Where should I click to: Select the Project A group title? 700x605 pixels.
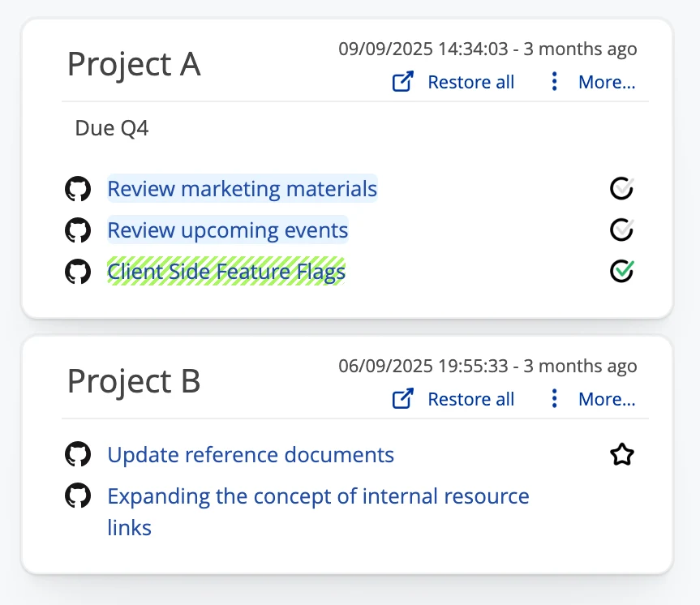click(x=134, y=64)
